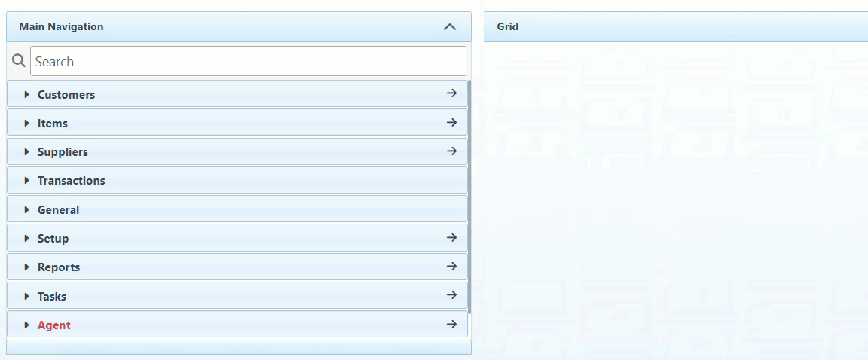Screen dimensions: 868x360
Task: Collapse the Main Navigation panel with the chevron
Action: 450,26
